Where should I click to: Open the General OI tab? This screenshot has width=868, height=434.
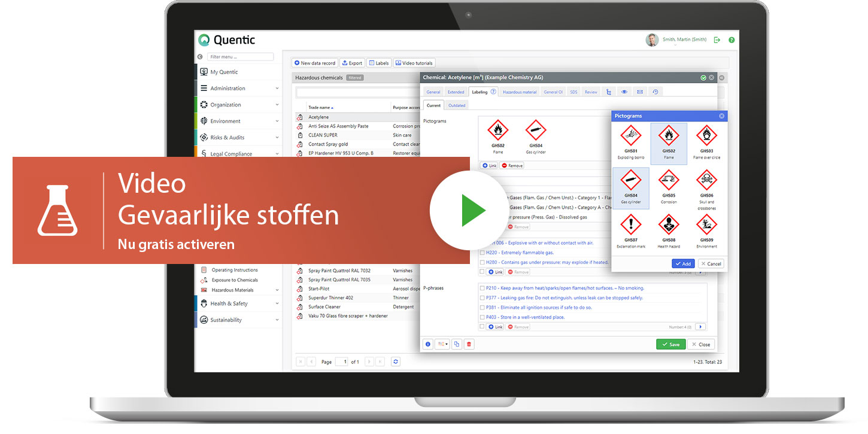(x=553, y=92)
